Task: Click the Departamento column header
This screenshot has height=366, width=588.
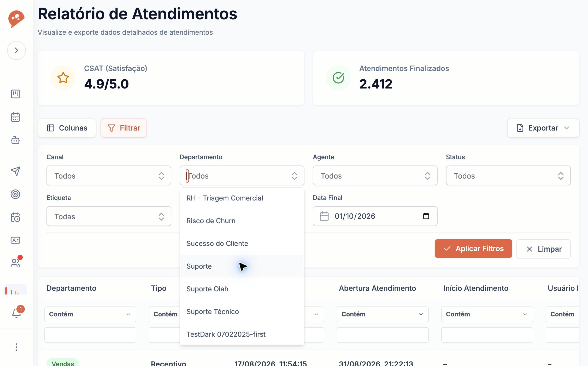Action: [71, 288]
